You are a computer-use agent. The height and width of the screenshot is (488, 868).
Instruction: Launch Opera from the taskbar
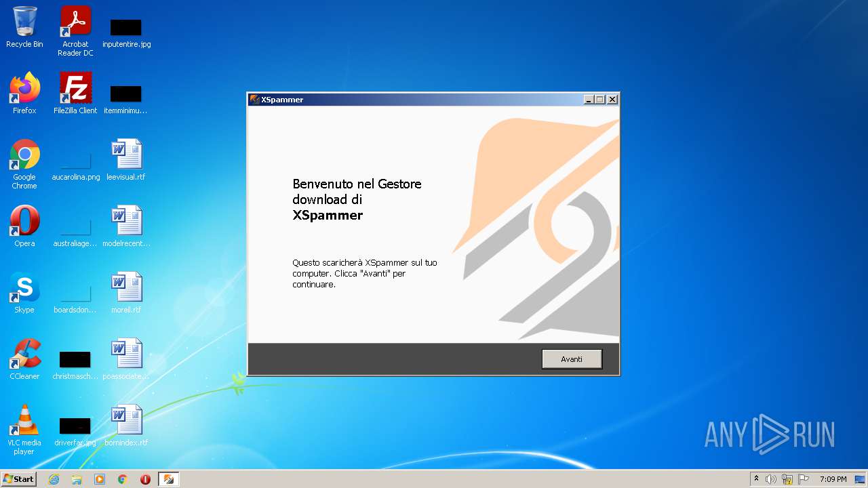(145, 479)
